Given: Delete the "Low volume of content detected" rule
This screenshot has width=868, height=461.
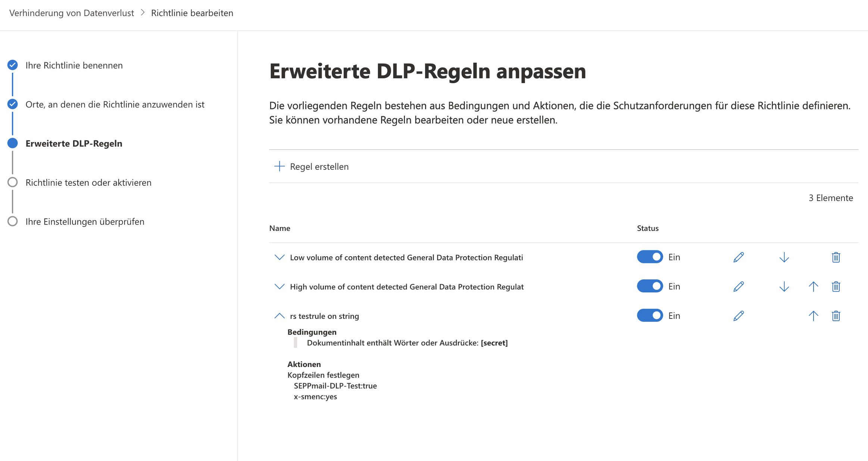Looking at the screenshot, I should coord(836,257).
